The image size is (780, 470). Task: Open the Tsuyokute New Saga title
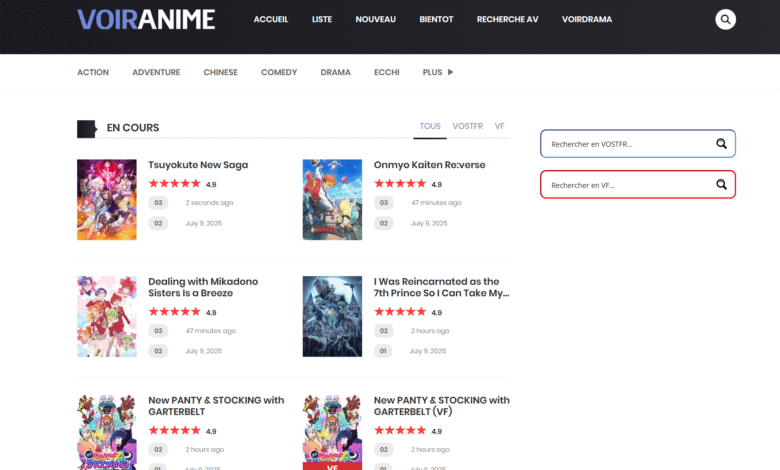[x=198, y=165]
